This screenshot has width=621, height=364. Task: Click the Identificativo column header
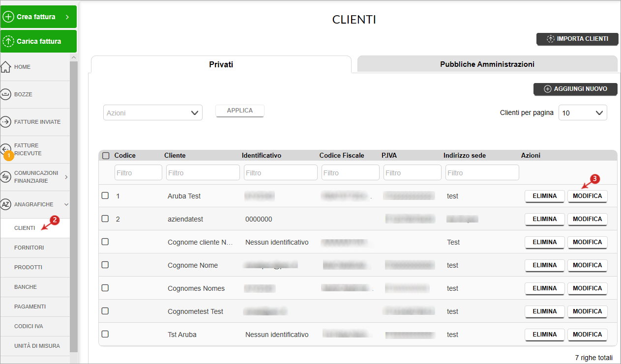[x=262, y=156]
